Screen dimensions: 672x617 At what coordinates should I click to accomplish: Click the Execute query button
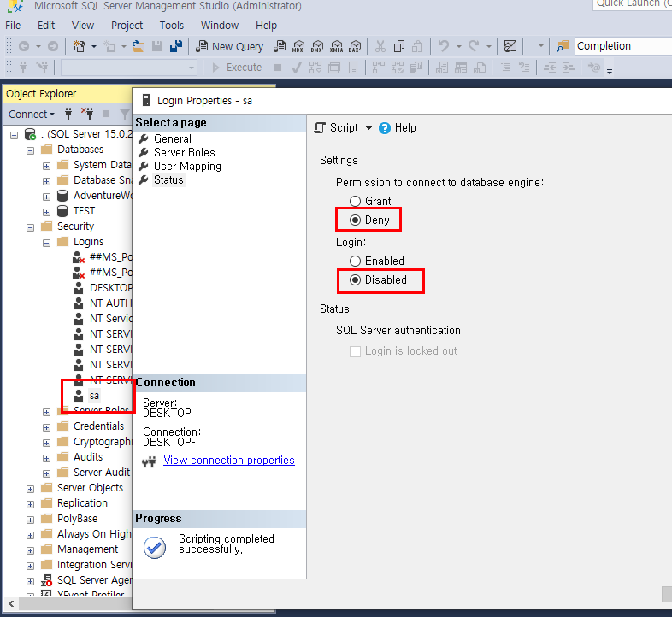(x=237, y=68)
